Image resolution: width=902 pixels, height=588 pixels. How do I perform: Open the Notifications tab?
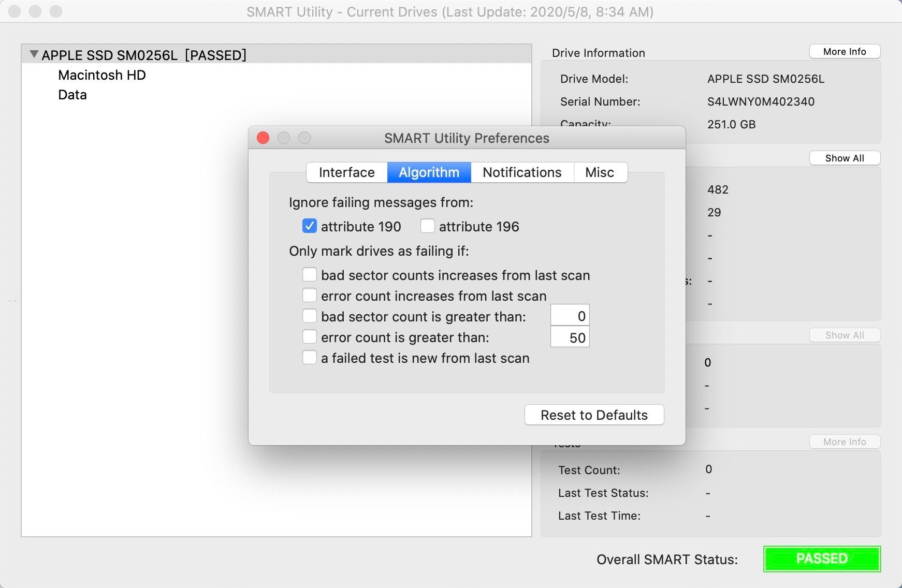click(x=521, y=172)
